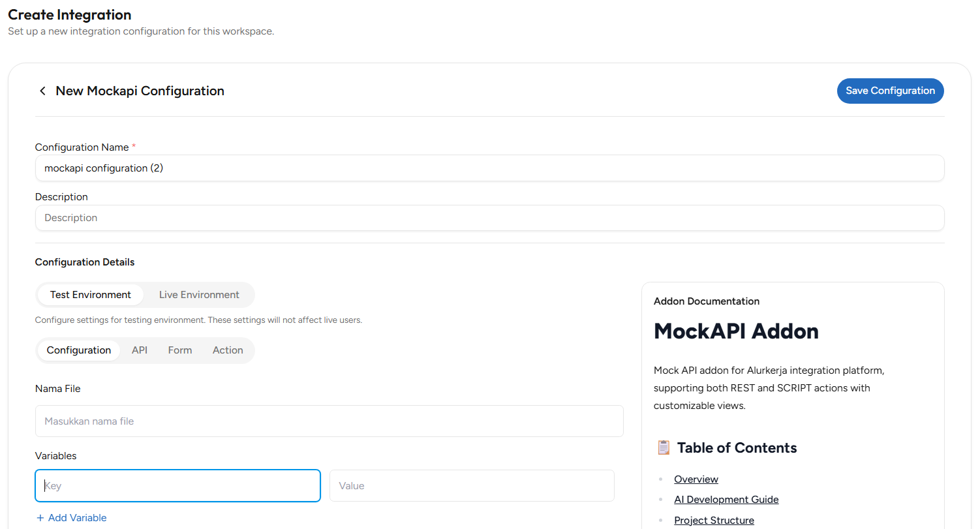Click the variable Value input field

point(472,486)
